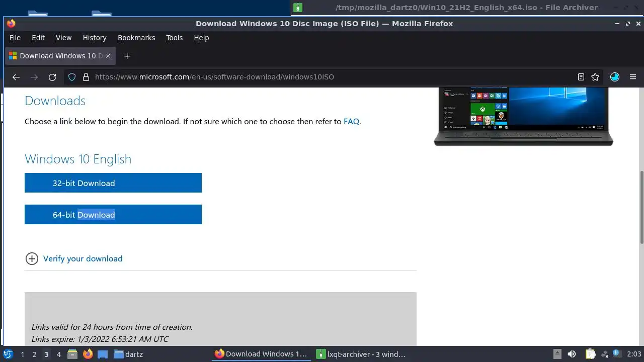Open the FAQ link

coord(351,121)
